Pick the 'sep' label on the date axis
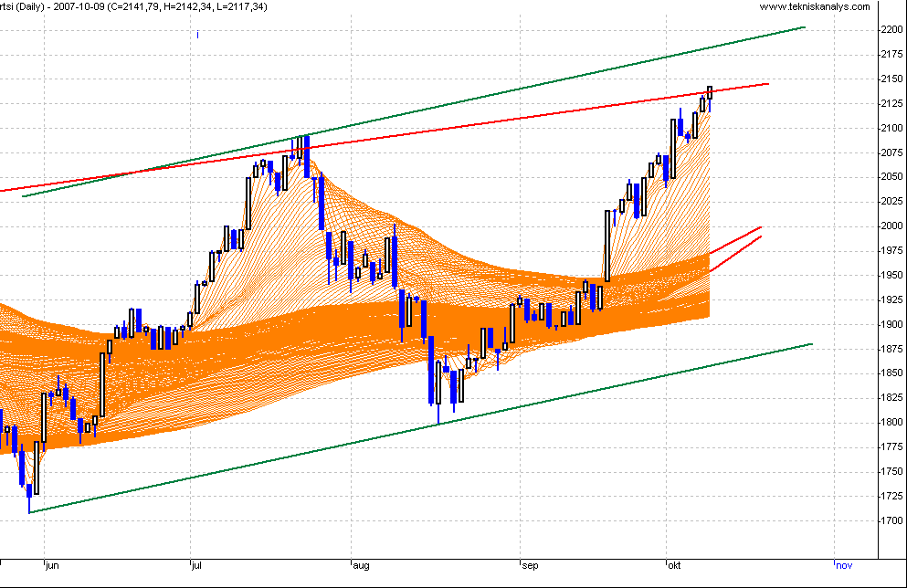Image resolution: width=907 pixels, height=588 pixels. (x=530, y=565)
